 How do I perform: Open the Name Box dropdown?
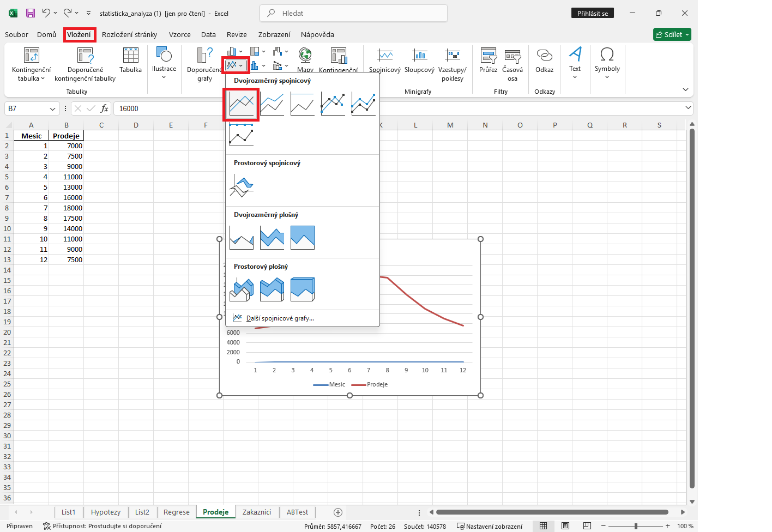click(x=52, y=109)
